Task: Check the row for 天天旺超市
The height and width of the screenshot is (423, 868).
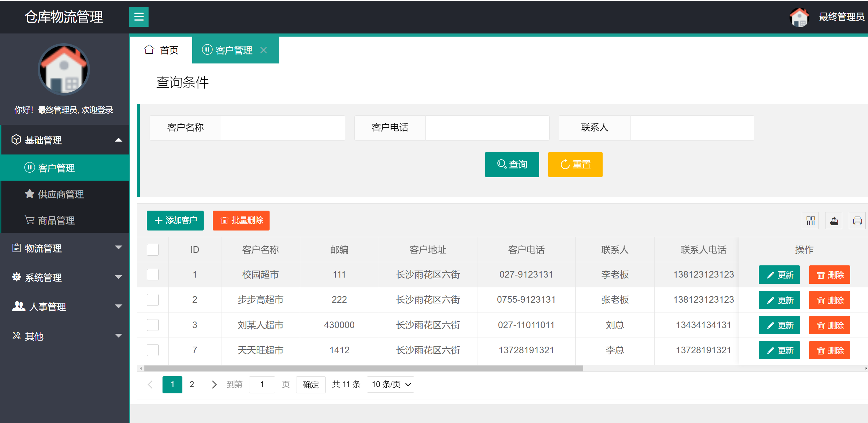Action: tap(153, 350)
